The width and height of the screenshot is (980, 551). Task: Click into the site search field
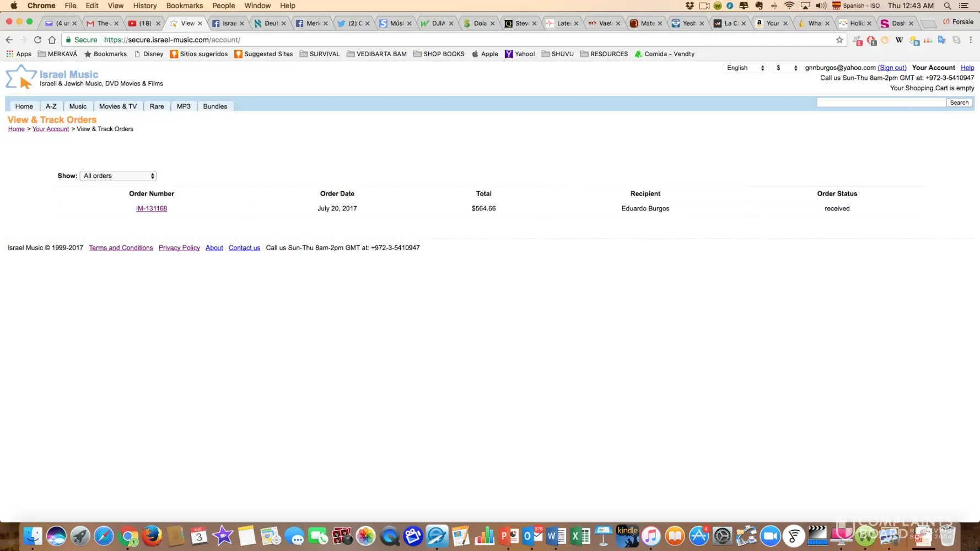[x=880, y=102]
